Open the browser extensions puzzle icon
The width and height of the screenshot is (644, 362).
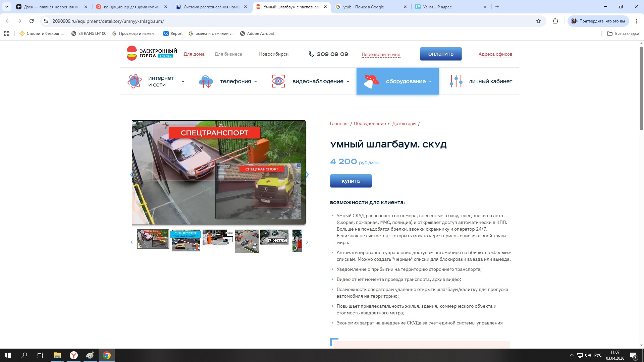tap(555, 21)
